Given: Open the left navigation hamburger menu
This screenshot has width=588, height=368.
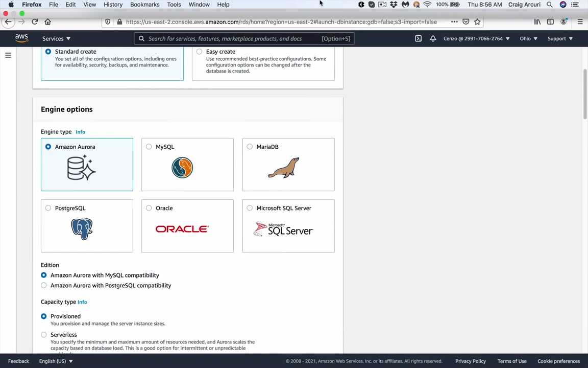Looking at the screenshot, I should [x=8, y=55].
